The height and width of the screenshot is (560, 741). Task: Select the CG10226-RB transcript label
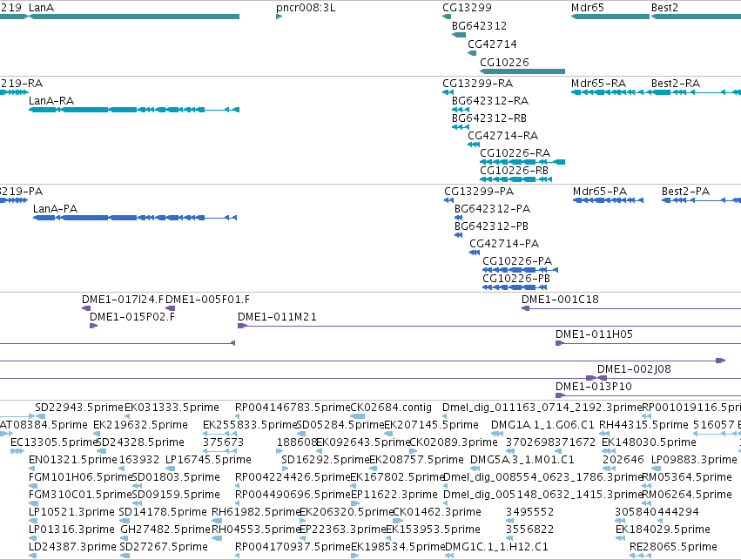pyautogui.click(x=514, y=171)
